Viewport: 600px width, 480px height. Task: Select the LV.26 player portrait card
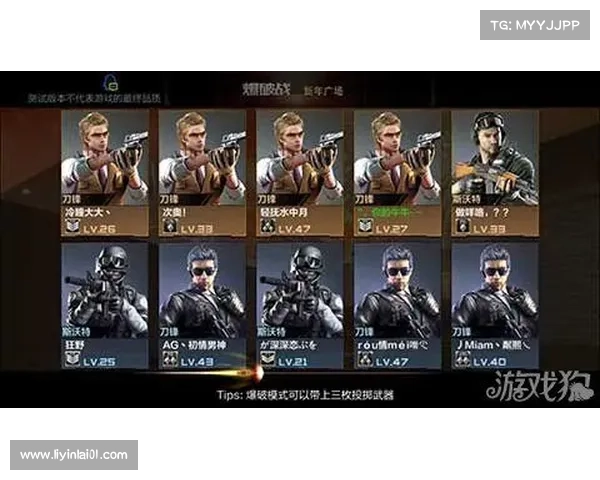[105, 173]
